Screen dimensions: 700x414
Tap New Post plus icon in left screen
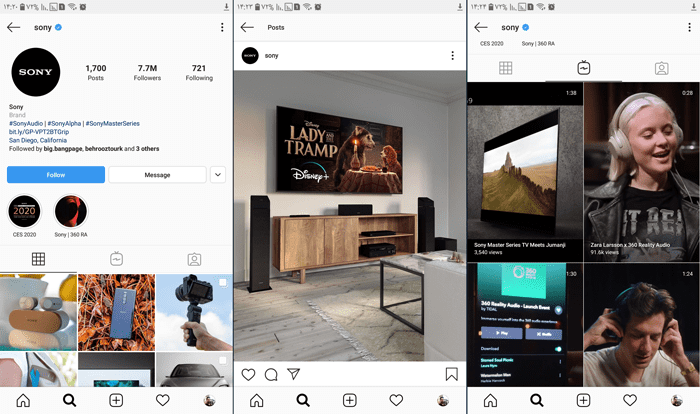pyautogui.click(x=116, y=400)
